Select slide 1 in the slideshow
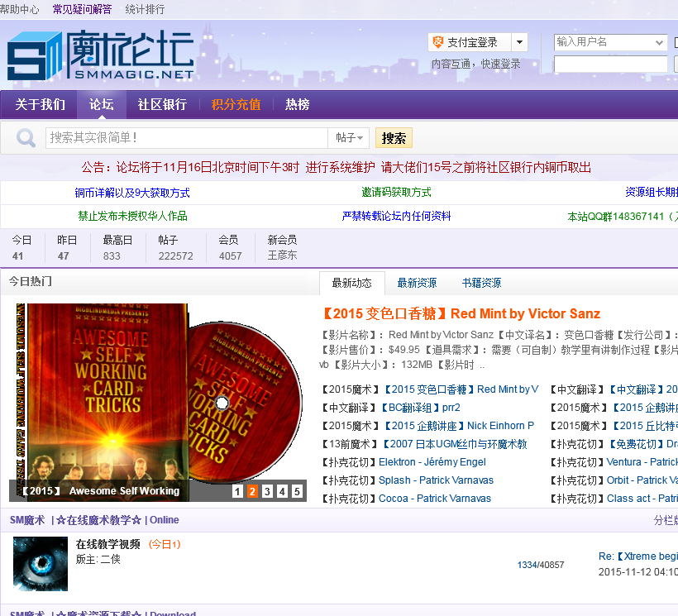This screenshot has height=616, width=678. [x=237, y=491]
